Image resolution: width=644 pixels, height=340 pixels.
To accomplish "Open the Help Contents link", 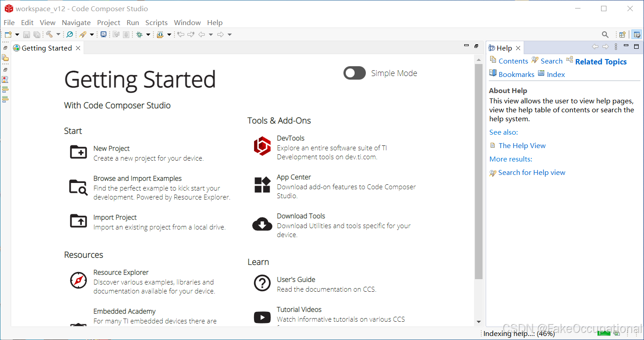I will point(513,61).
